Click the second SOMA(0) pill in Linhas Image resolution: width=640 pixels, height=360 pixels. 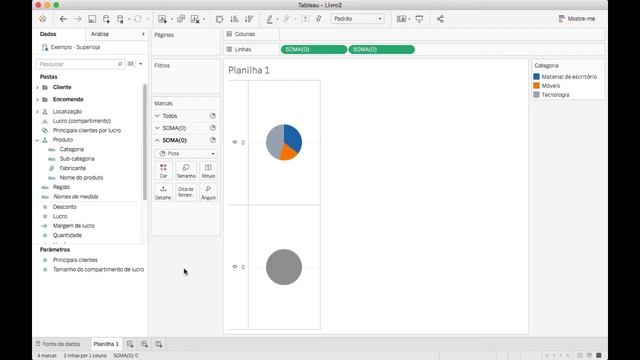[381, 49]
